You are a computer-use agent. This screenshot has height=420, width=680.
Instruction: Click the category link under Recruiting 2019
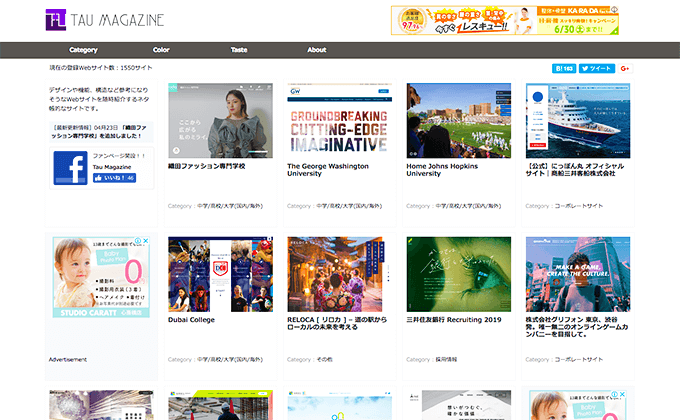coord(446,360)
